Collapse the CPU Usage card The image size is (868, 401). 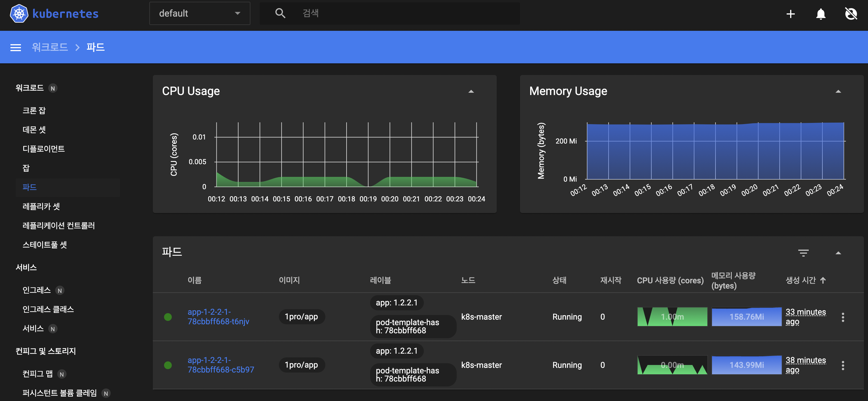471,91
